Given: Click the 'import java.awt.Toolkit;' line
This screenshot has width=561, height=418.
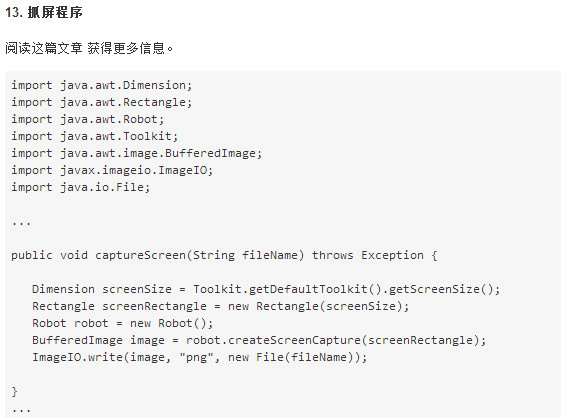Looking at the screenshot, I should [x=94, y=136].
